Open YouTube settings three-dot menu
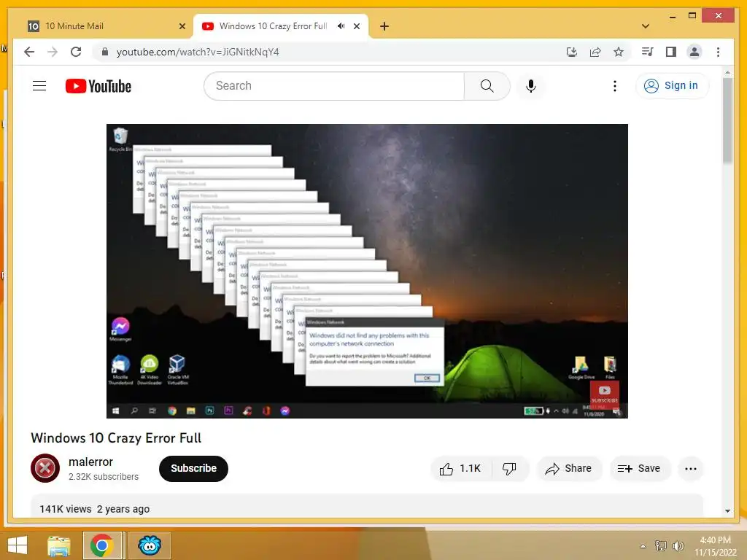This screenshot has height=560, width=747. (614, 86)
